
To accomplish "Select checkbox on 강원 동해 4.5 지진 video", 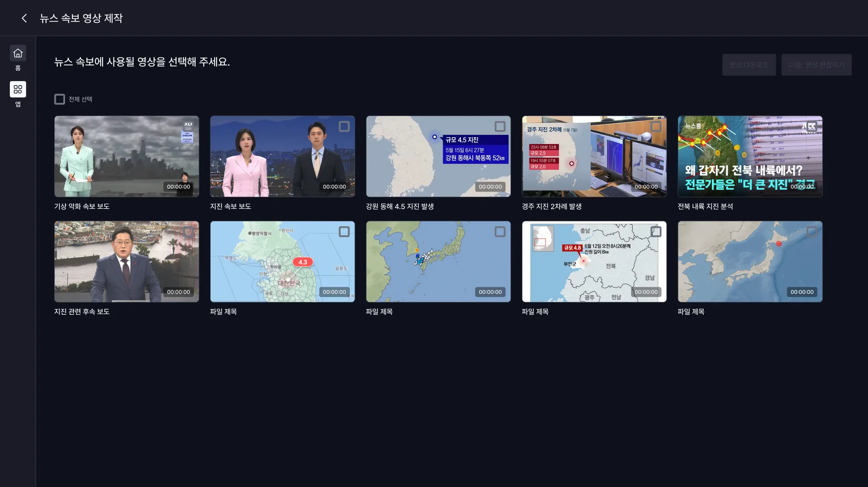I will click(500, 126).
